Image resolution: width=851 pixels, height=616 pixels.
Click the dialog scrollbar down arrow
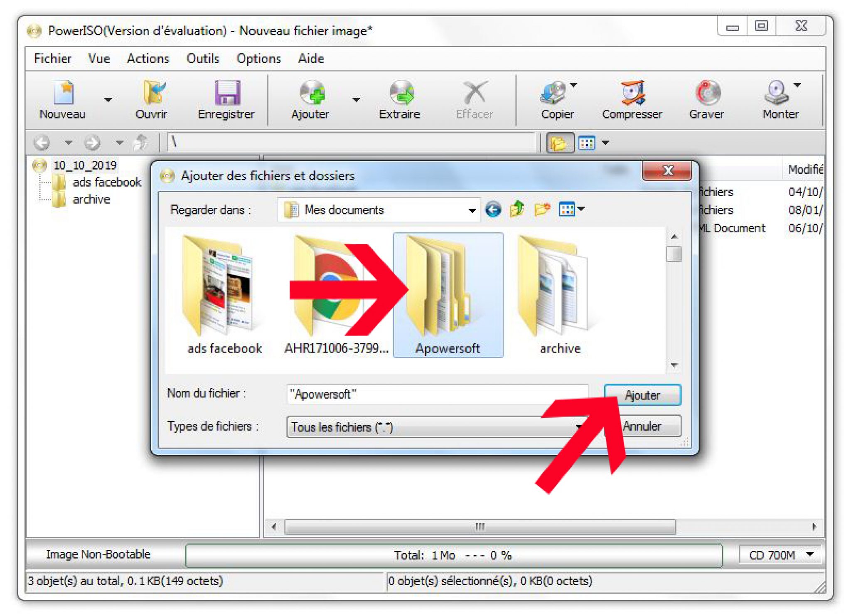[x=674, y=365]
